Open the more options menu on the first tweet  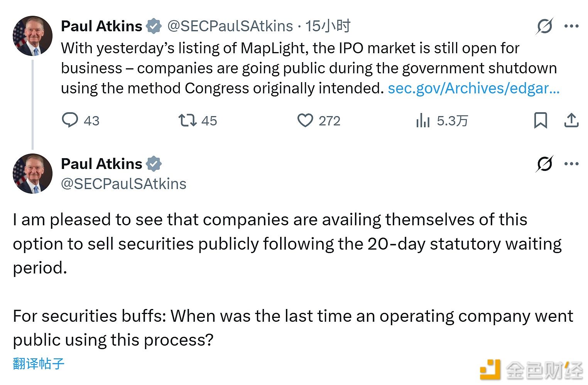pos(571,26)
